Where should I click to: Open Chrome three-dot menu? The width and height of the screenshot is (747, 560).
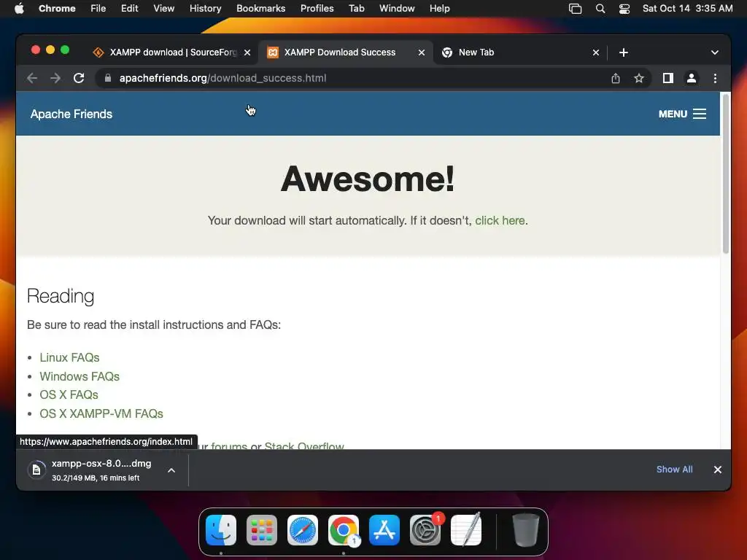[x=715, y=78]
